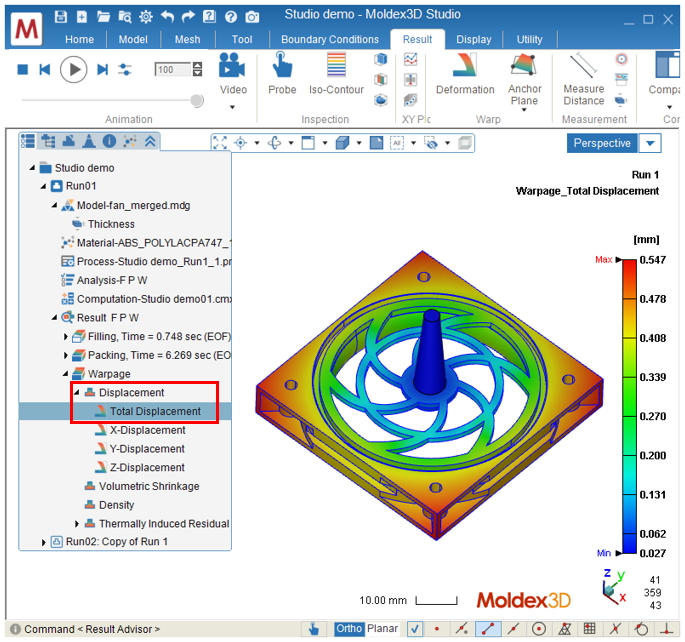Click the Min marker on color legend
The image size is (685, 642).
point(609,553)
